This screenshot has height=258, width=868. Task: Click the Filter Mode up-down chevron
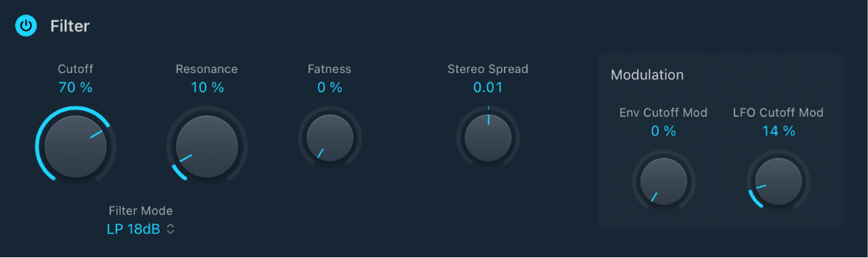coord(170,229)
